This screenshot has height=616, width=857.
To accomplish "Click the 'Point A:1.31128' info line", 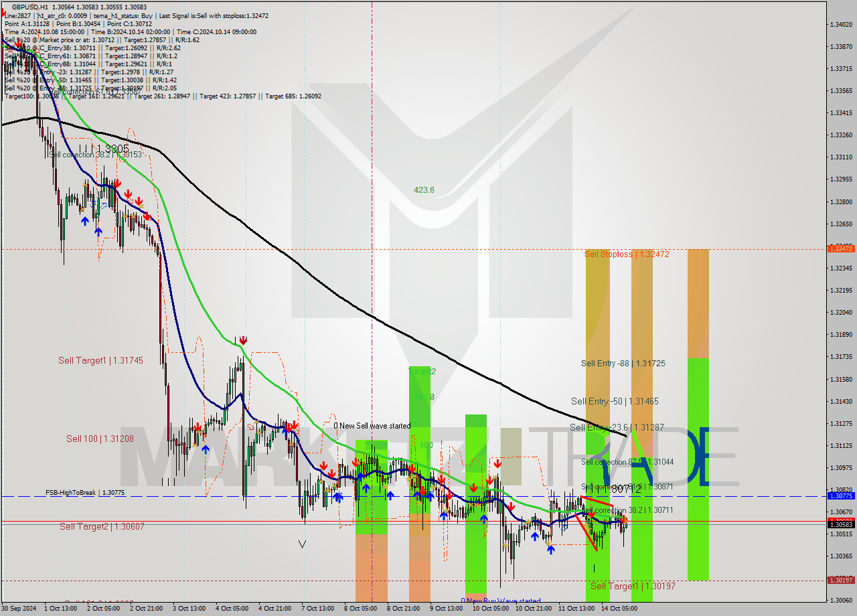I will click(79, 23).
